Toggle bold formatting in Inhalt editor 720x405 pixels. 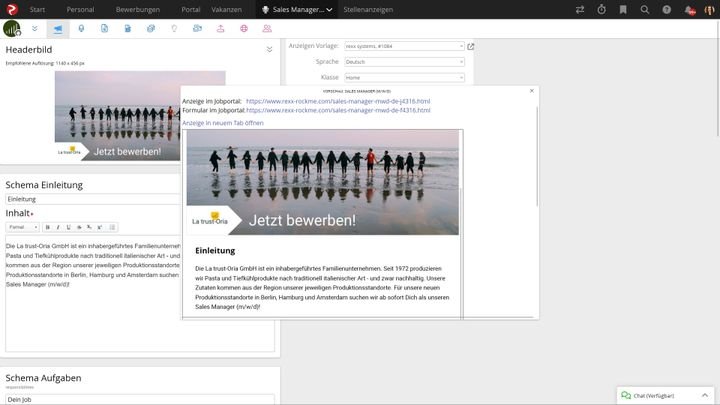(48, 227)
